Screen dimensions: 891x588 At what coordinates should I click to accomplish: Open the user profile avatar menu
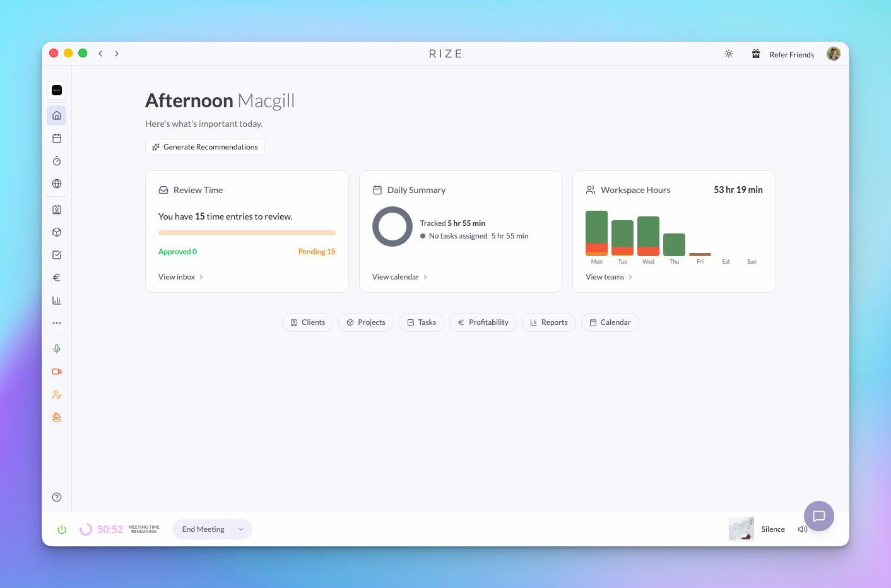click(834, 54)
